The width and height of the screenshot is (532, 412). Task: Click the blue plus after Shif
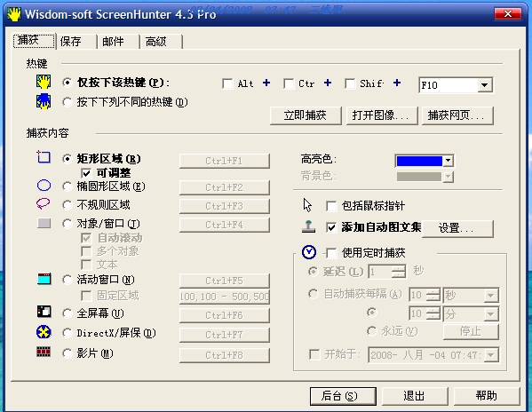pos(397,83)
